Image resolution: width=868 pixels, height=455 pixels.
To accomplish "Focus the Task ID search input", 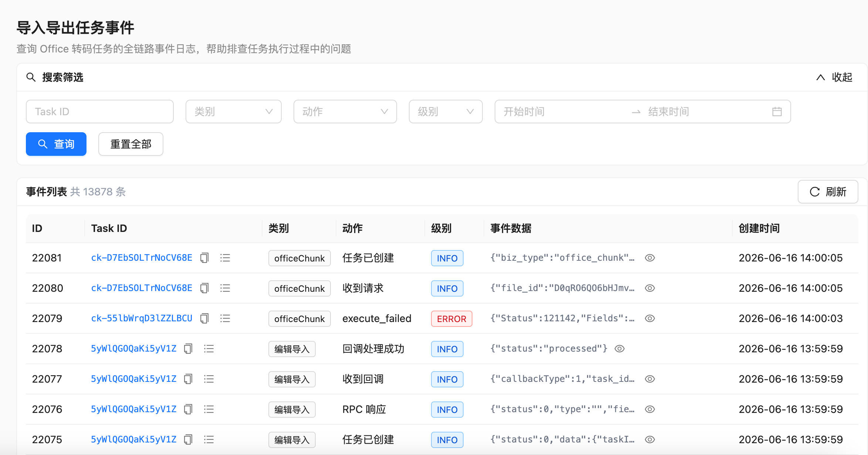I will tap(100, 112).
